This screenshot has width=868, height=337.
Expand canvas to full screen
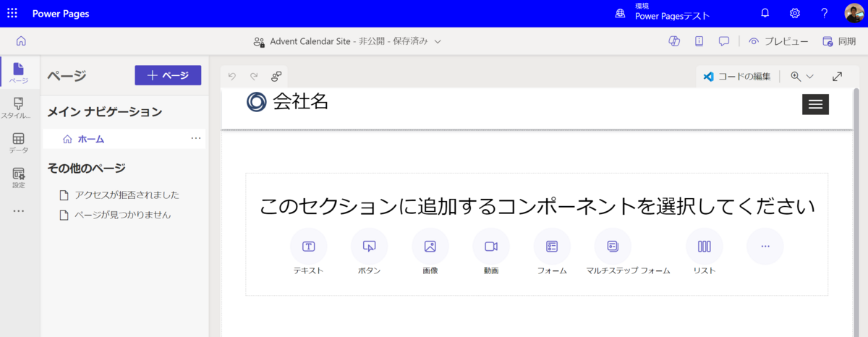(x=837, y=76)
